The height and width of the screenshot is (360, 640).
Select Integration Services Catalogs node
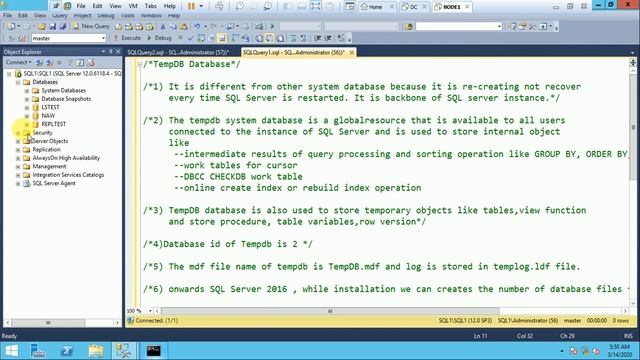68,175
